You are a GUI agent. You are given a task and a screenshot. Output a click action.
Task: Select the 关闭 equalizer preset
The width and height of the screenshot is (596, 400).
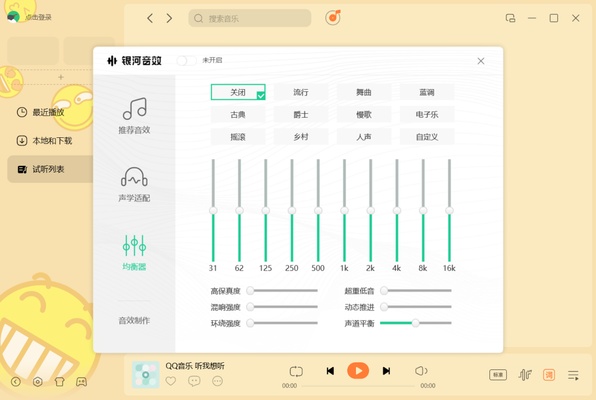pos(238,92)
